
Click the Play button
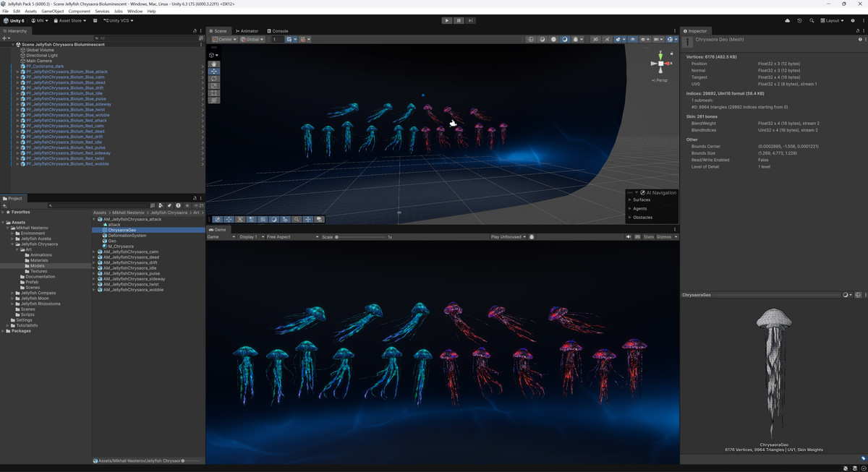click(x=447, y=20)
